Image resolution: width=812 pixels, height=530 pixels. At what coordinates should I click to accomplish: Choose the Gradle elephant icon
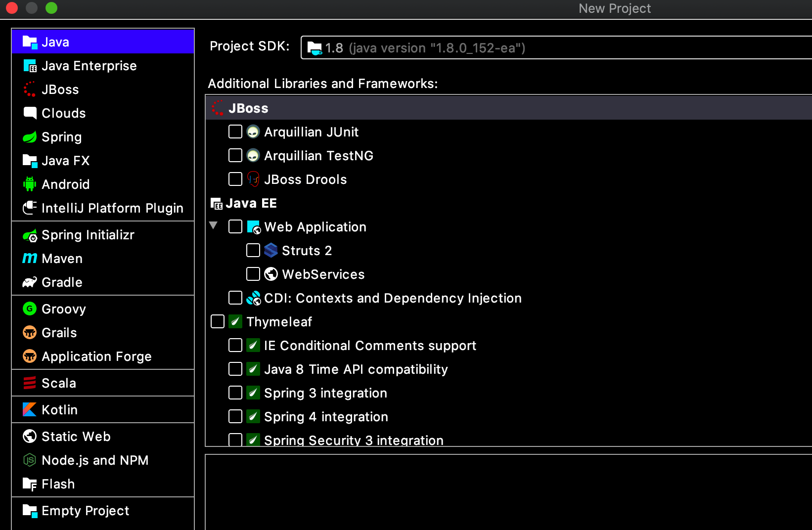(30, 282)
